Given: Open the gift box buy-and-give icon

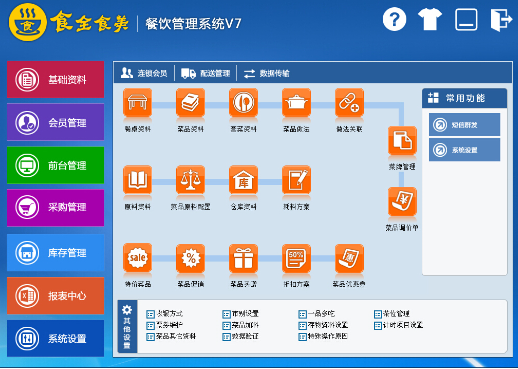Looking at the screenshot, I should pyautogui.click(x=243, y=258).
